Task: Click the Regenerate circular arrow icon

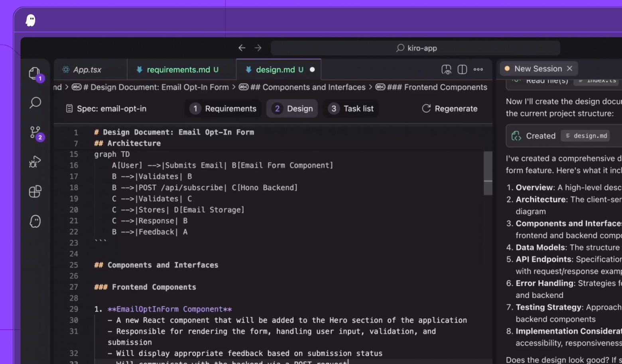Action: pos(426,108)
